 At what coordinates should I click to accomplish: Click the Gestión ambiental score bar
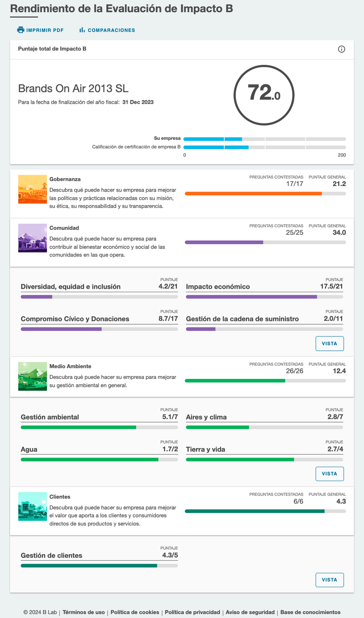tap(99, 427)
